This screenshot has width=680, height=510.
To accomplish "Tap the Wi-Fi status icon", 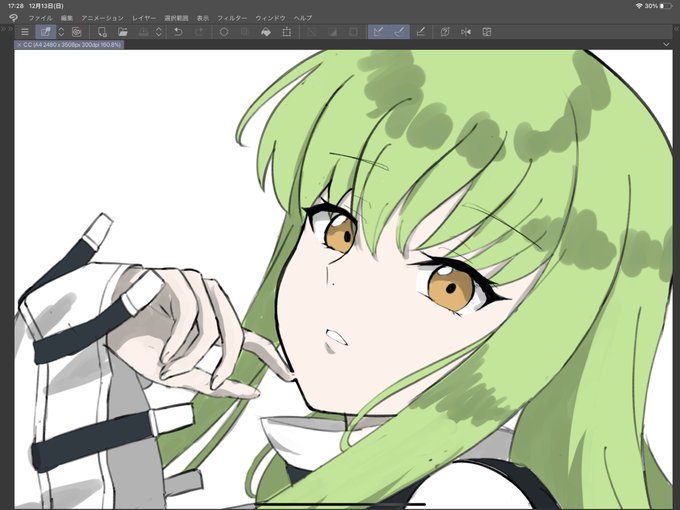I will point(639,6).
